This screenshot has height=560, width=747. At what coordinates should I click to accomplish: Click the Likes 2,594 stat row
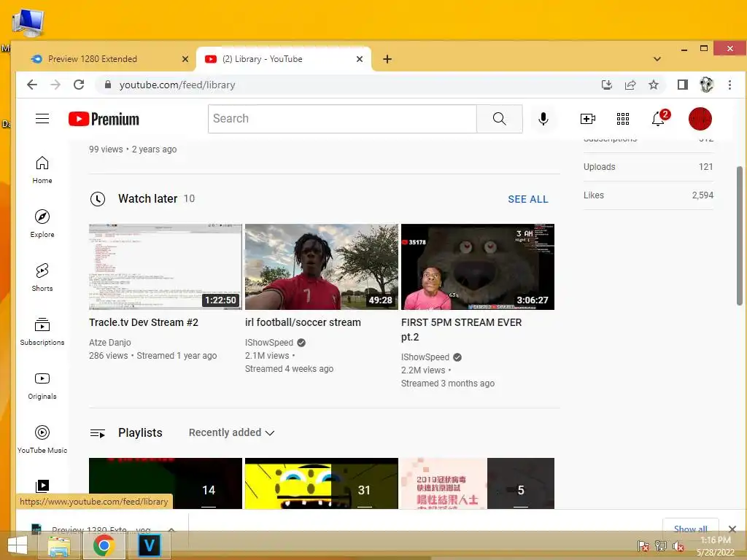coord(649,195)
